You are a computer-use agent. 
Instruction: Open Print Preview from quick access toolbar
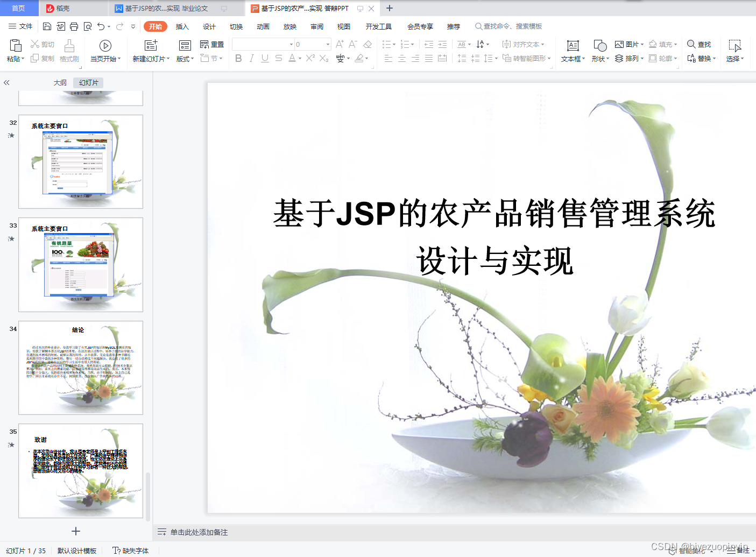(x=87, y=26)
